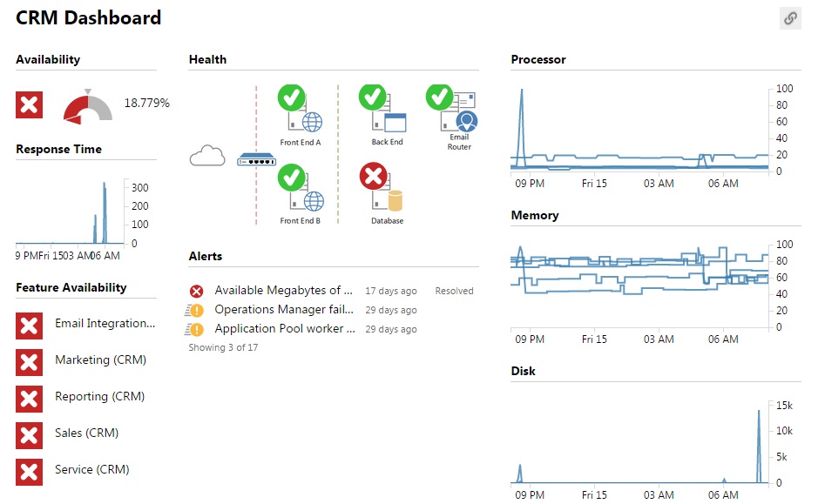The image size is (825, 504).
Task: Click the Email Router health icon
Action: pos(451,108)
